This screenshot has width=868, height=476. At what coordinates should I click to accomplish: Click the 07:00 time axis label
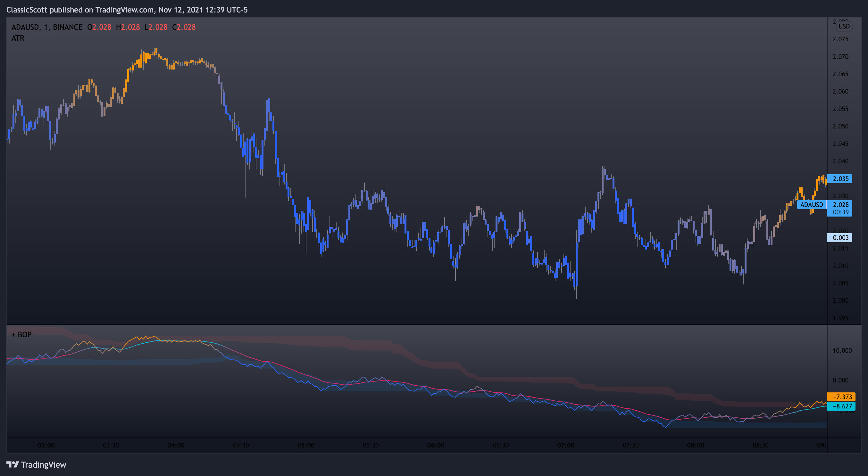pyautogui.click(x=566, y=445)
